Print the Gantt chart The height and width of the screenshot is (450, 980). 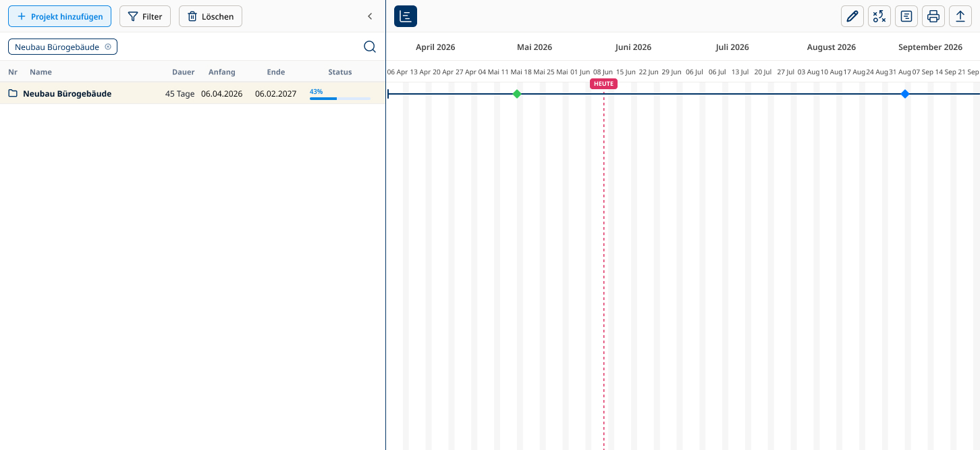click(x=933, y=16)
